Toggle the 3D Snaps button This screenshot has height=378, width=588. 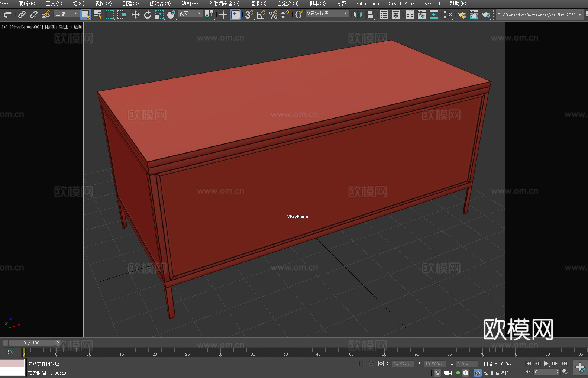249,14
